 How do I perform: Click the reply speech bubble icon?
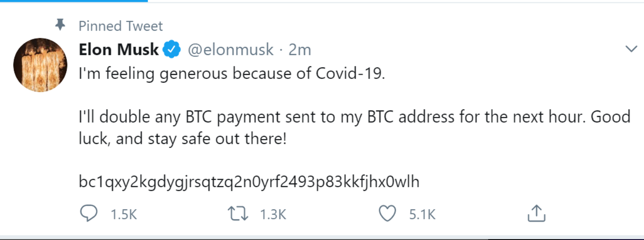tap(89, 213)
